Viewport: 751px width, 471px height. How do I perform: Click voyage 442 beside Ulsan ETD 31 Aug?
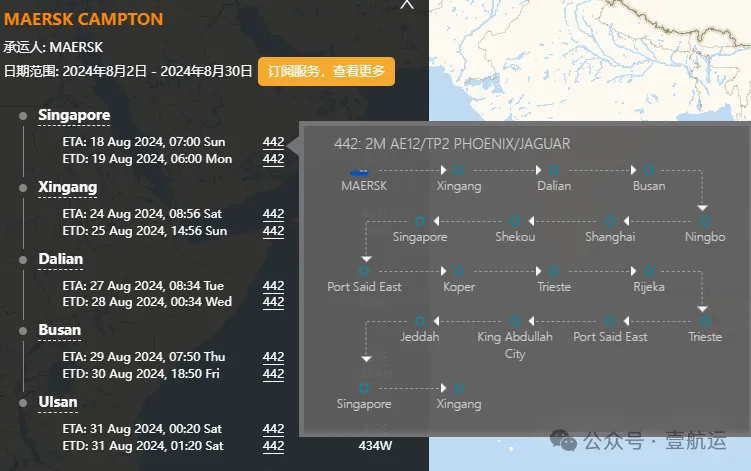pyautogui.click(x=273, y=446)
